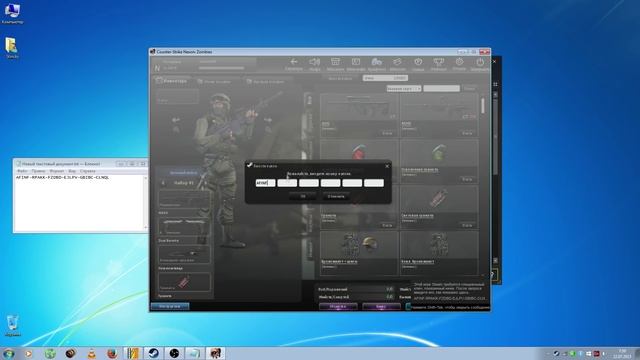Select the second rifle item at top right of grid
640x360 pixels.
click(x=439, y=107)
